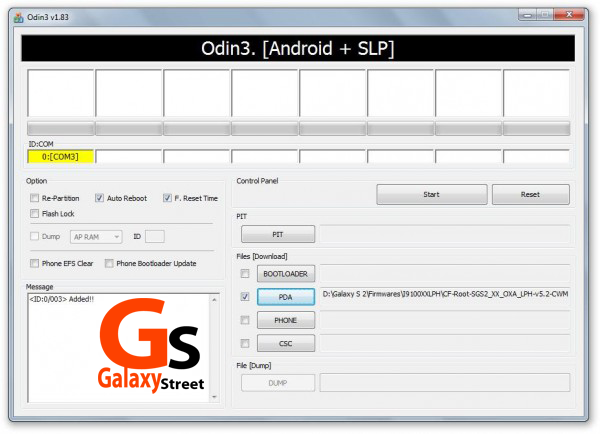Enable the Re-Partition checkbox
The image size is (600, 434).
pos(34,198)
